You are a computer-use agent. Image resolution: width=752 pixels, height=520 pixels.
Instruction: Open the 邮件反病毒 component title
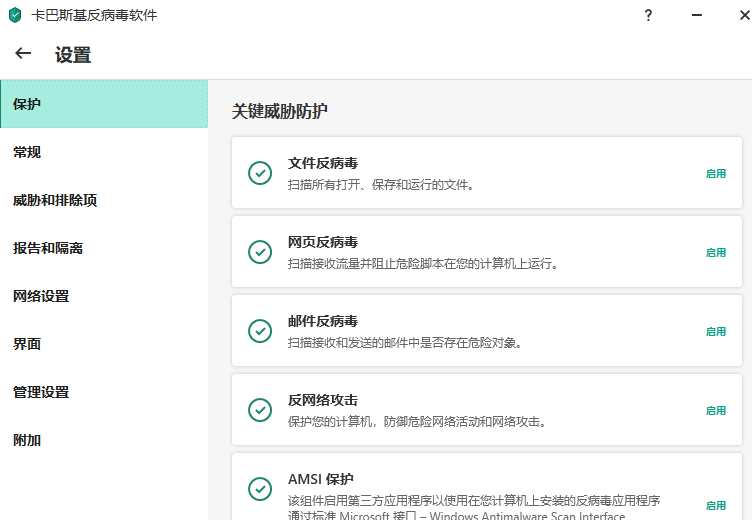point(323,321)
